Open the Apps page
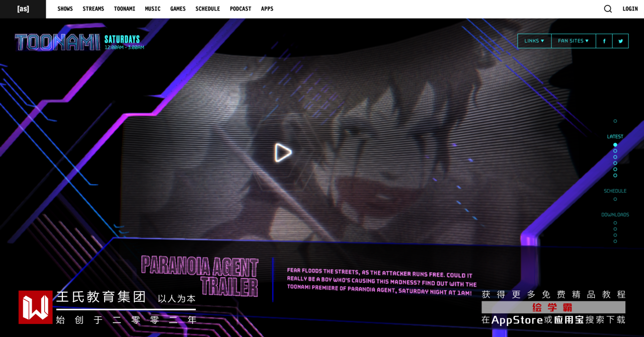 click(267, 9)
